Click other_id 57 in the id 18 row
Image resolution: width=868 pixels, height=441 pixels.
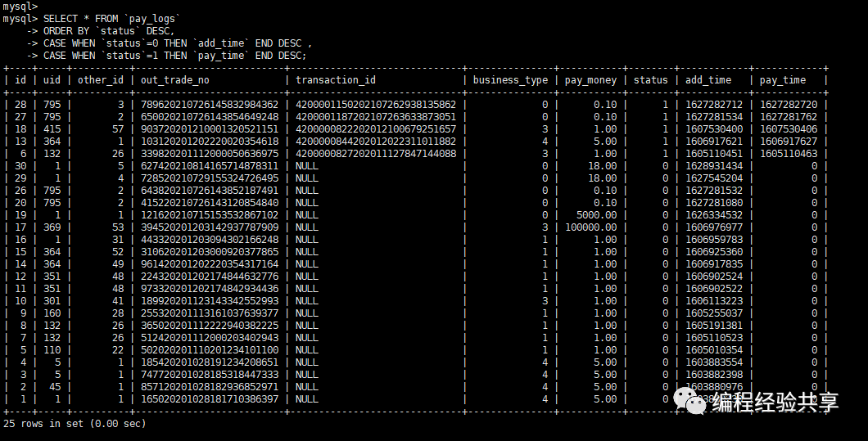(118, 129)
